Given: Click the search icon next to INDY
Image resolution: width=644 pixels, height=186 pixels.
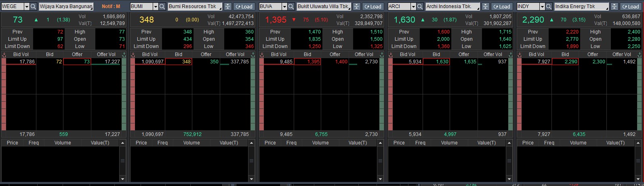Looking at the screenshot, I should pyautogui.click(x=549, y=6).
